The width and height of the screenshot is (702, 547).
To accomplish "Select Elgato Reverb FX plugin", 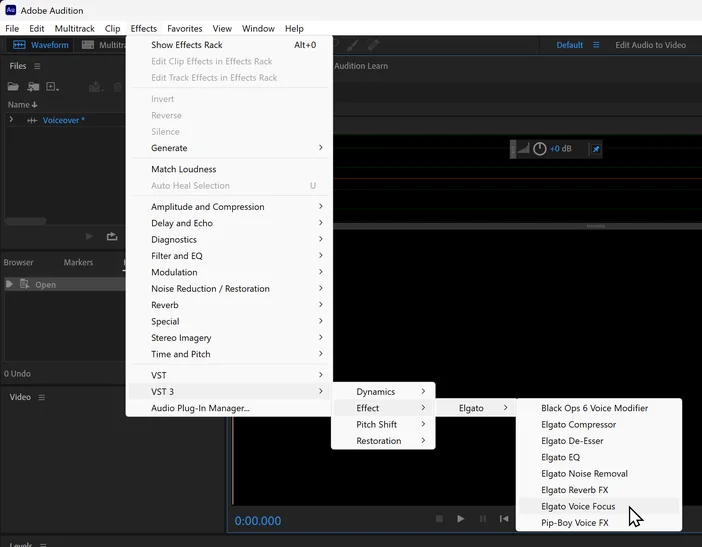I will tap(599, 490).
